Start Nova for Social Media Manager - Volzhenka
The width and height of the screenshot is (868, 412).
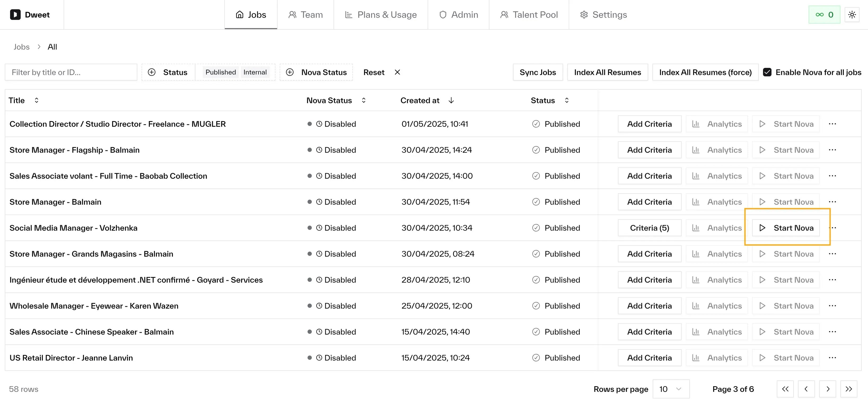786,228
